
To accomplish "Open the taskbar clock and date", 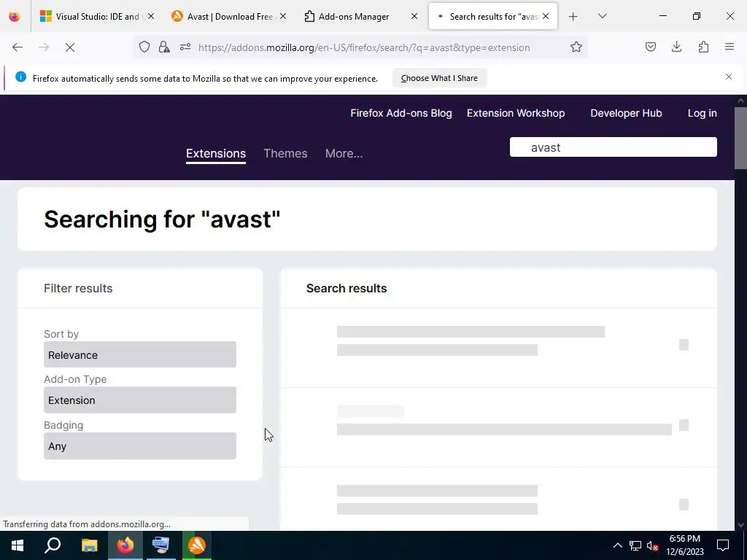I will click(x=684, y=545).
